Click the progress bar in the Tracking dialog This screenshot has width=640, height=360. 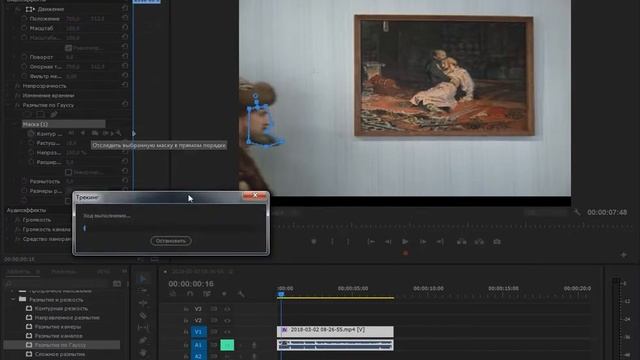click(171, 228)
